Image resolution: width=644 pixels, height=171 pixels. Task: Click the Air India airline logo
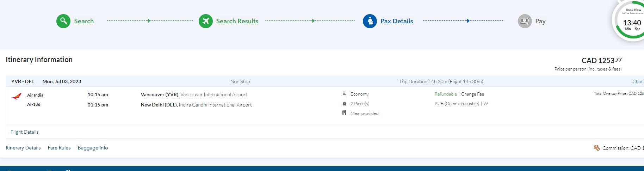[17, 96]
